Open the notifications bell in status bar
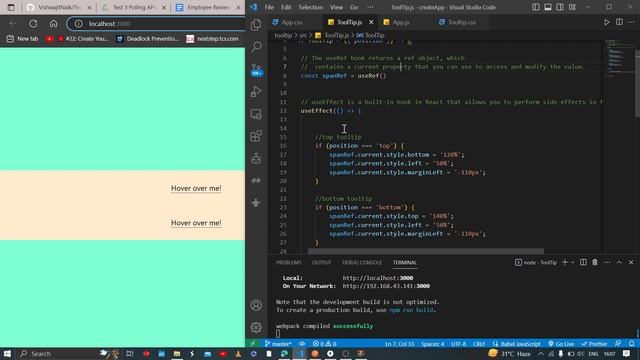 631,344
